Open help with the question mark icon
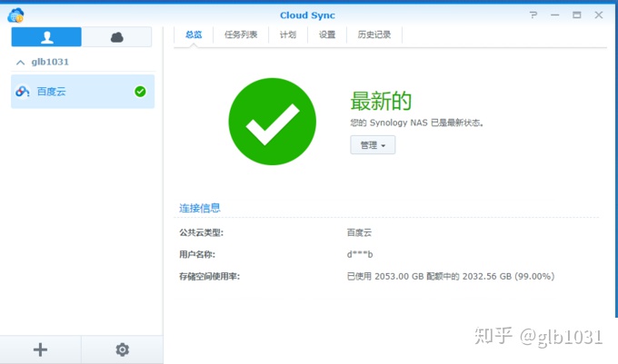 pos(533,15)
